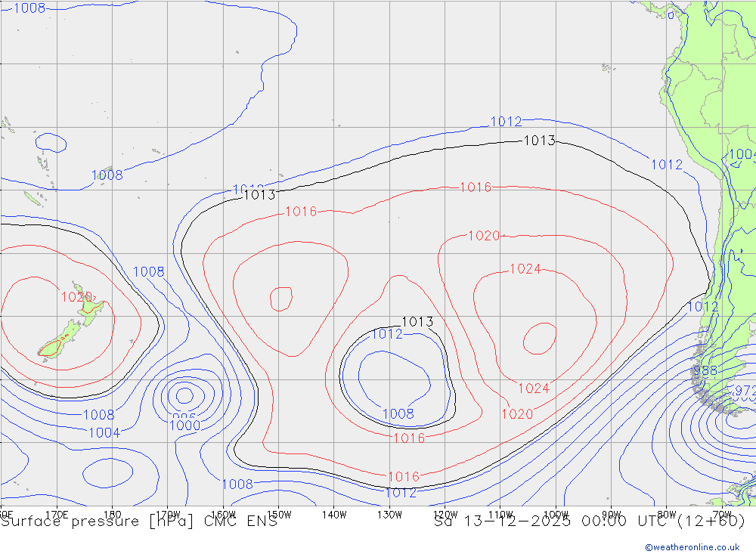
Task: Click the 1008 label northeast of New Zealand
Action: [x=148, y=271]
